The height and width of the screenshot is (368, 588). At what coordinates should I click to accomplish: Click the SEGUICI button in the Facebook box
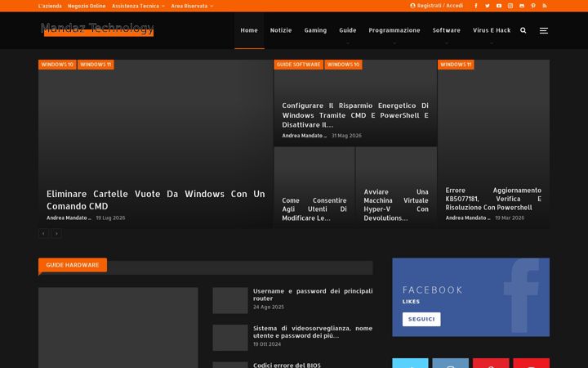[421, 319]
